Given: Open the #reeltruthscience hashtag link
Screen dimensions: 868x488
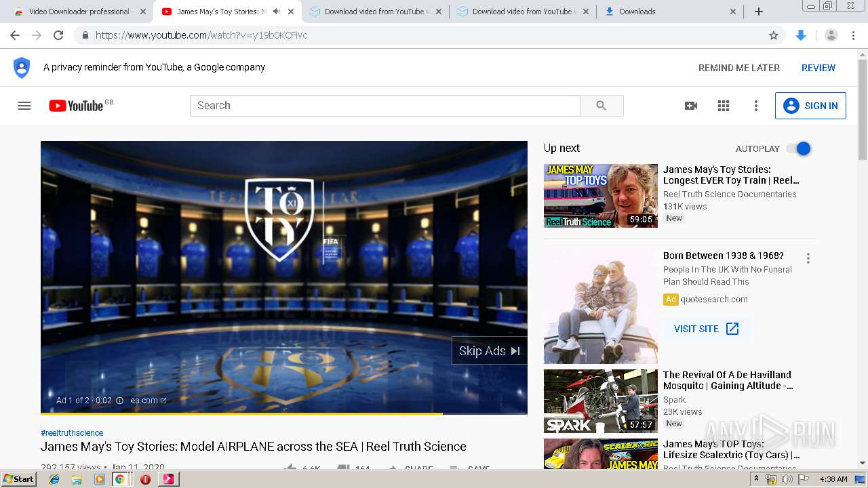Looking at the screenshot, I should (72, 432).
